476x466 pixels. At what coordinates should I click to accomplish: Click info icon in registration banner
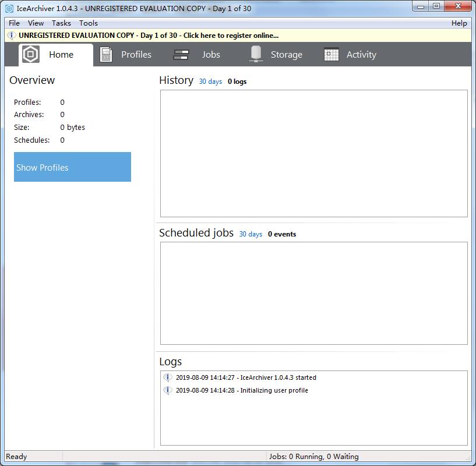pyautogui.click(x=11, y=36)
